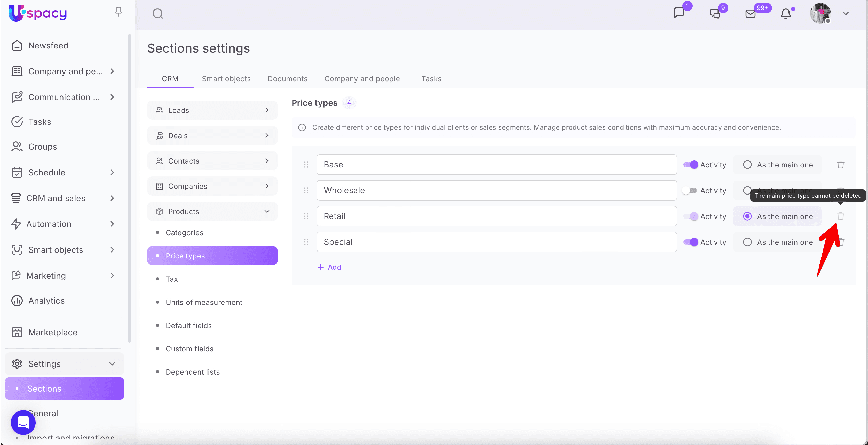Click the left sidebar scrollbar
The width and height of the screenshot is (868, 445).
pyautogui.click(x=129, y=189)
